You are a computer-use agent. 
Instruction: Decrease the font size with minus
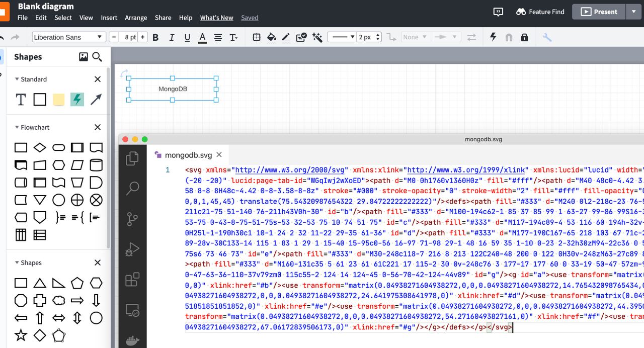coord(114,37)
